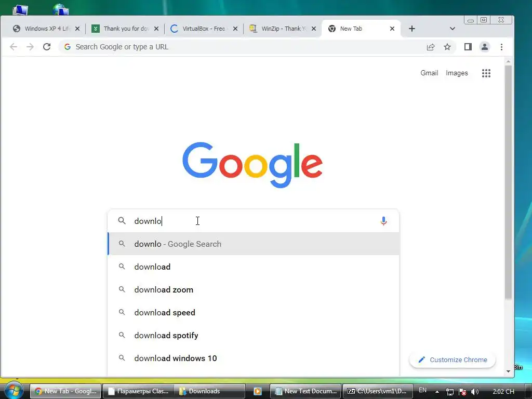Image resolution: width=532 pixels, height=399 pixels.
Task: Open the Downloads folder taskbar button
Action: coord(209,391)
